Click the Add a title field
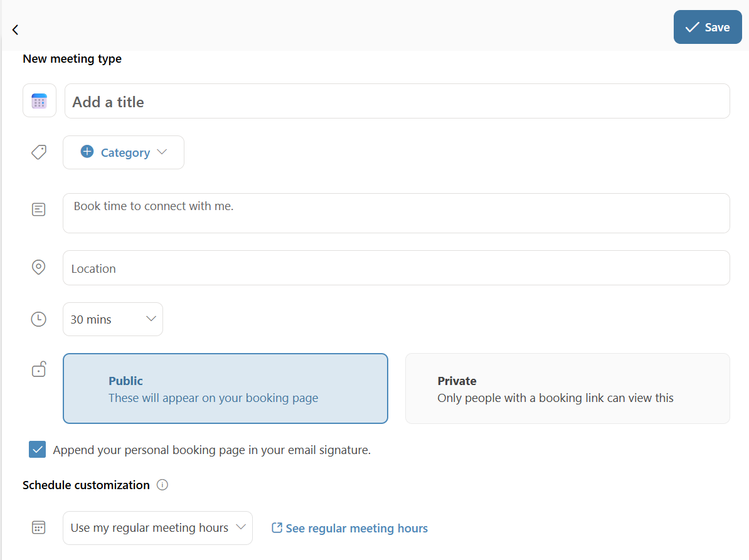 point(396,102)
